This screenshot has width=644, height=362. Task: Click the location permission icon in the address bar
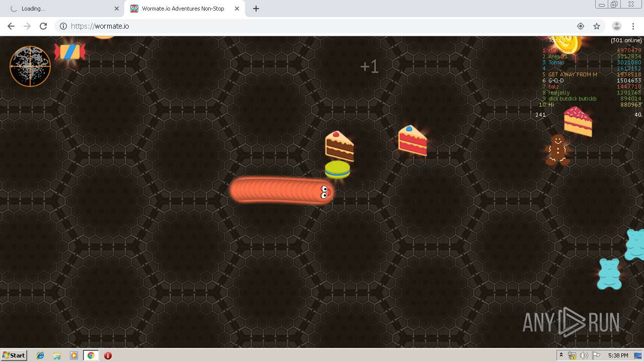click(581, 26)
